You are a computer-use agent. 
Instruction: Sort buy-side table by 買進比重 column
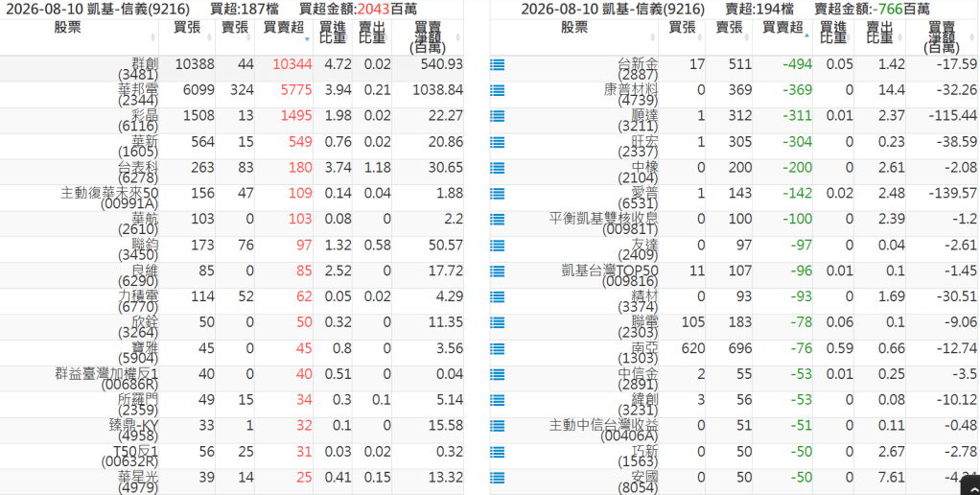pyautogui.click(x=333, y=37)
